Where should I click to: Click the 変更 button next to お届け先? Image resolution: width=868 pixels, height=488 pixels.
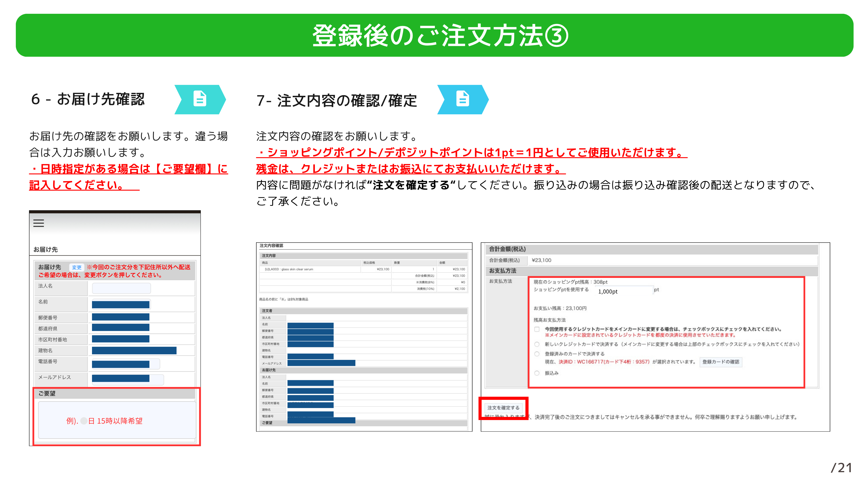(x=76, y=267)
